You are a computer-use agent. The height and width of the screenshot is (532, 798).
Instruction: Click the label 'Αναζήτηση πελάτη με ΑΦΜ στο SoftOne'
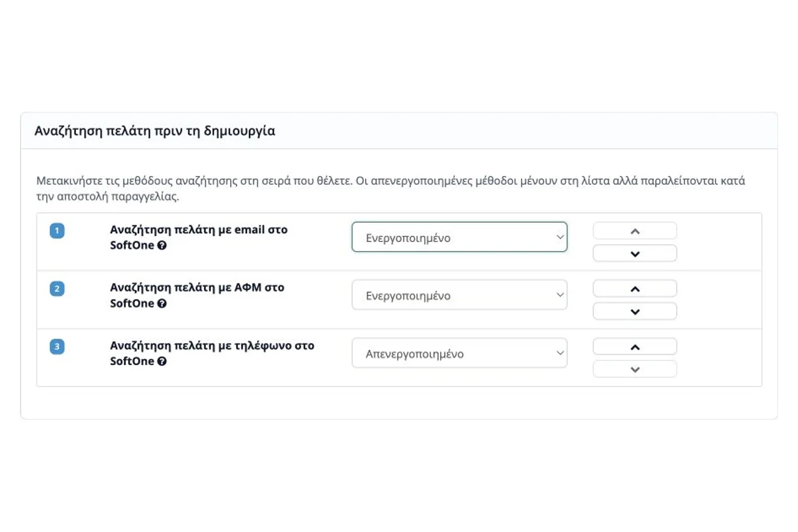pos(198,295)
